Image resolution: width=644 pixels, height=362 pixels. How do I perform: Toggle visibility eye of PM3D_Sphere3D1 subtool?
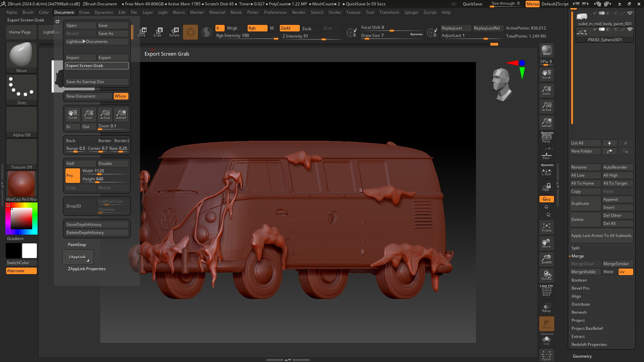click(630, 29)
